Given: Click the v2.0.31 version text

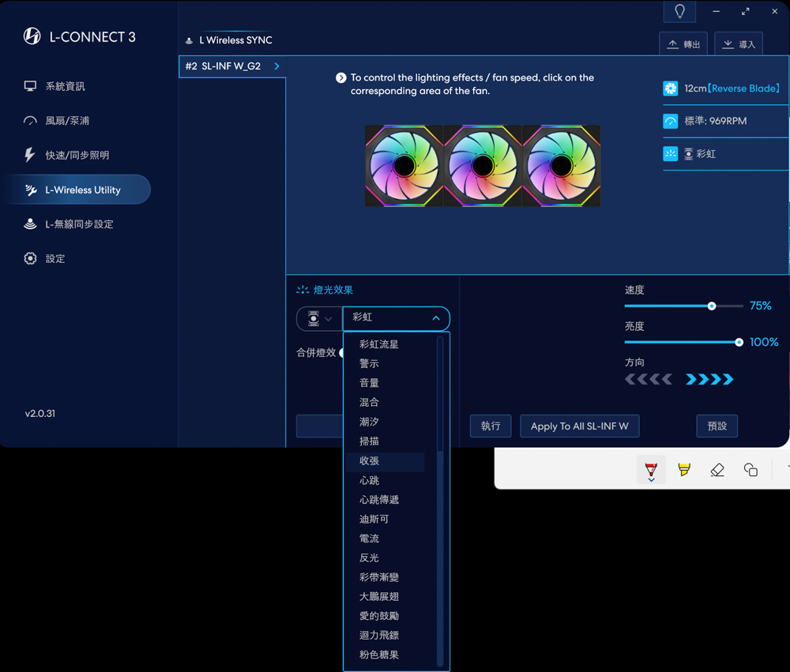Looking at the screenshot, I should [40, 414].
